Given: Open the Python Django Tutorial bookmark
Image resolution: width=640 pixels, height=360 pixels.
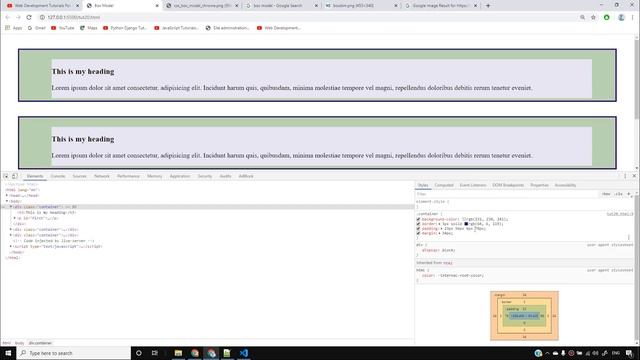Looking at the screenshot, I should point(125,28).
